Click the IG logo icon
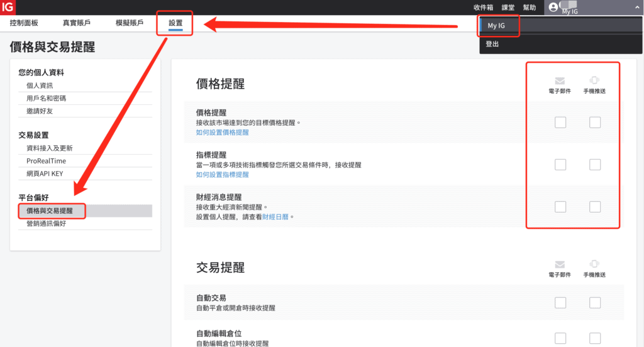 pos(8,7)
